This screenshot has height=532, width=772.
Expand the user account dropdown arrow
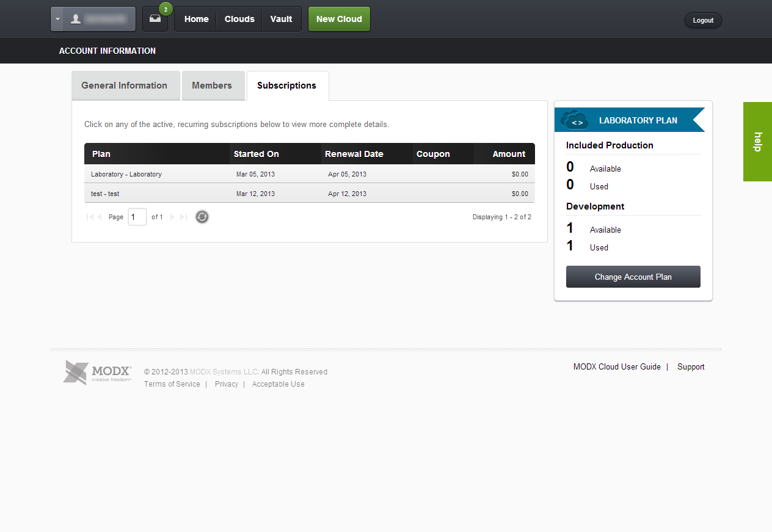(x=57, y=19)
